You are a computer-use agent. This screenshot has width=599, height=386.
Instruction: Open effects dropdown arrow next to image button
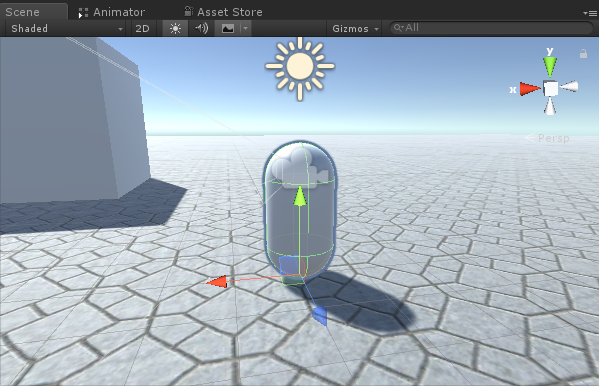(246, 29)
